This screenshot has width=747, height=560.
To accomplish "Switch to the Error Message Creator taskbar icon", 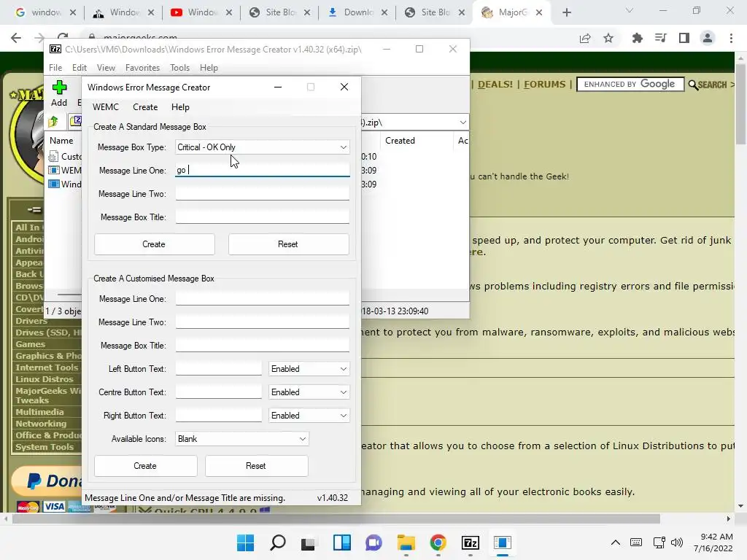I will click(502, 542).
